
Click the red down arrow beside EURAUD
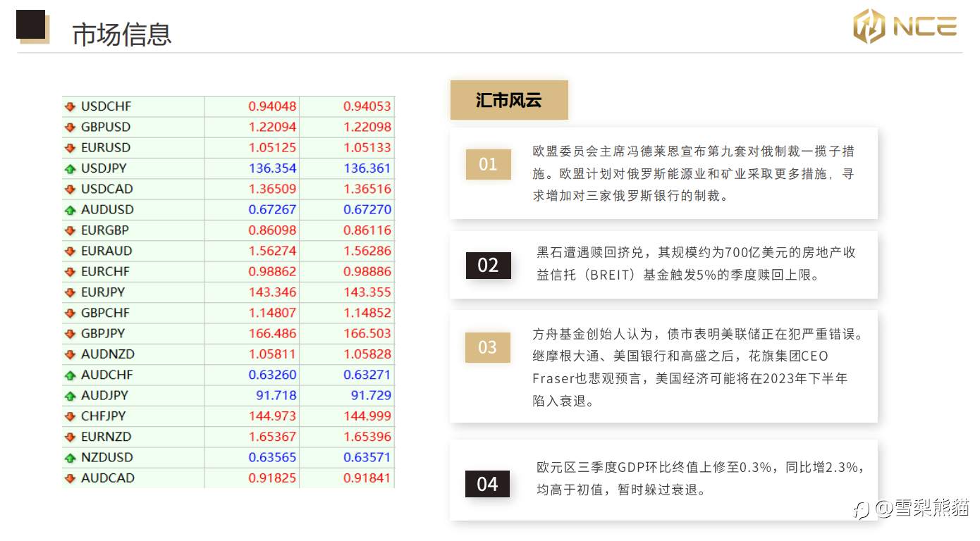tap(70, 251)
